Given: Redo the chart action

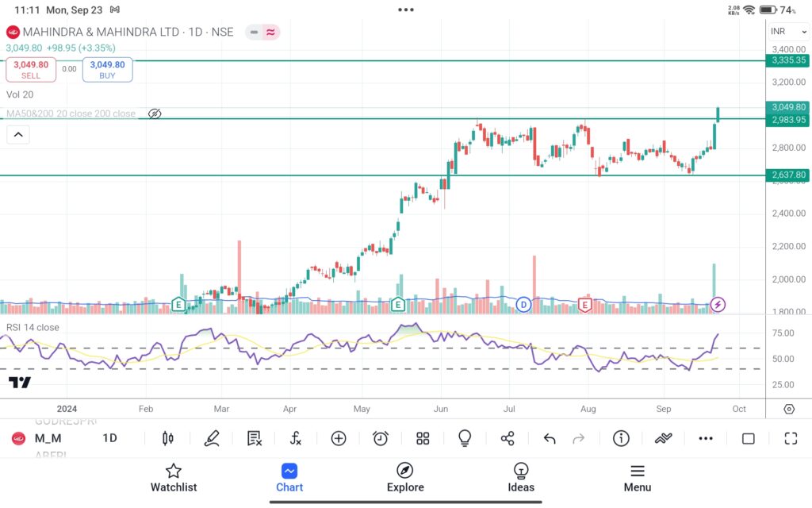Looking at the screenshot, I should (578, 439).
